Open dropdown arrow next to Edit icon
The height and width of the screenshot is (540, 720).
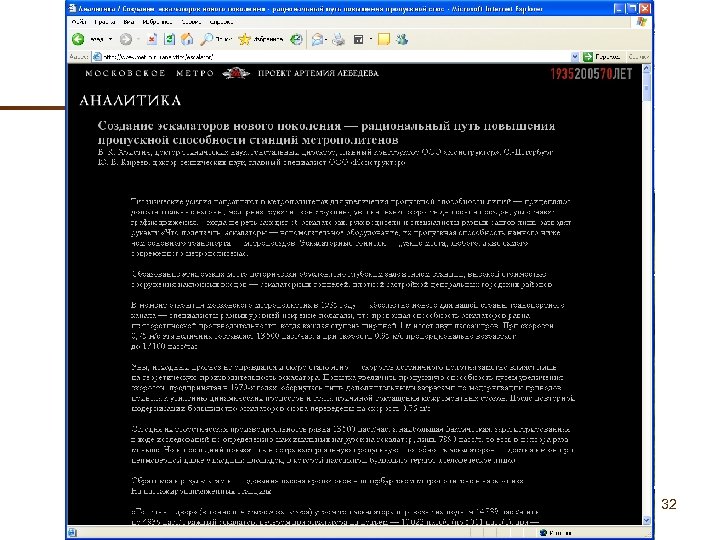tap(371, 39)
